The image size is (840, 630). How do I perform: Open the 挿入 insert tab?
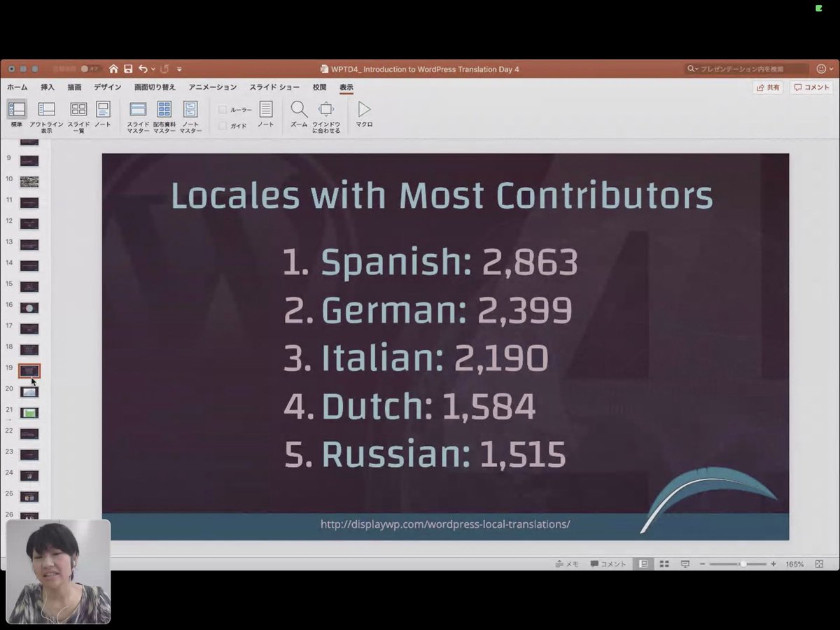(x=48, y=87)
